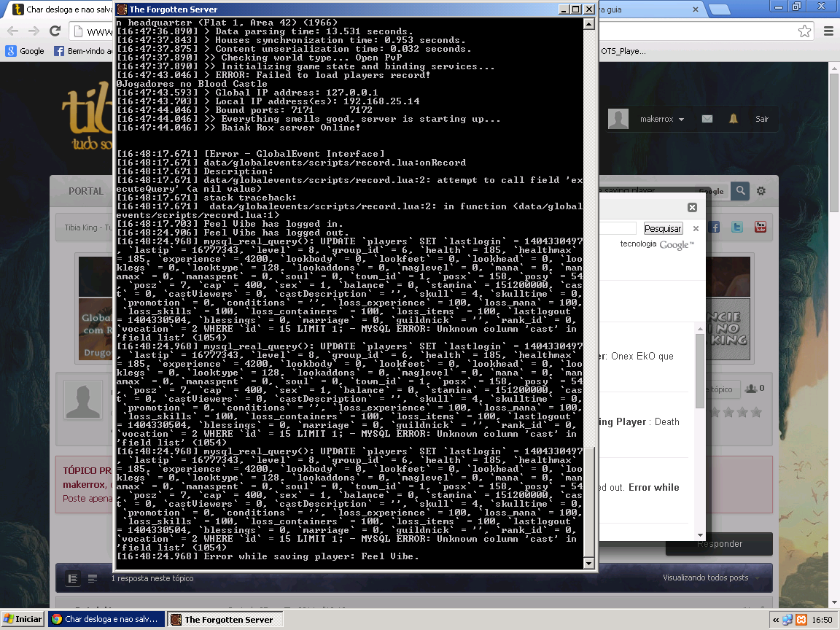Reload the page in Chrome
The width and height of the screenshot is (840, 630).
click(55, 31)
